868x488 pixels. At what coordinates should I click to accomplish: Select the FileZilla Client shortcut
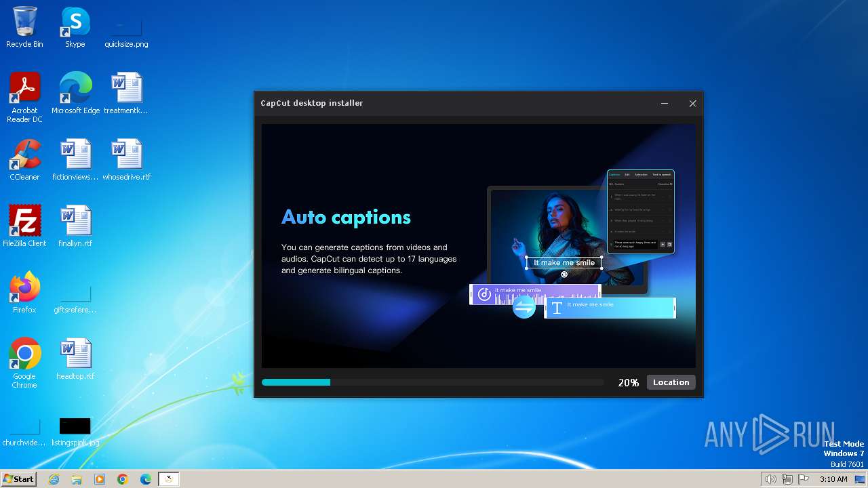coord(24,227)
